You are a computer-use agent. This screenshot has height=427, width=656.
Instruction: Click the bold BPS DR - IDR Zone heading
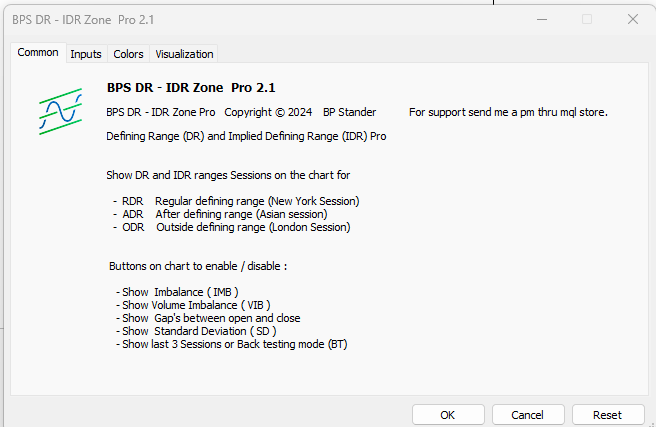[x=190, y=87]
